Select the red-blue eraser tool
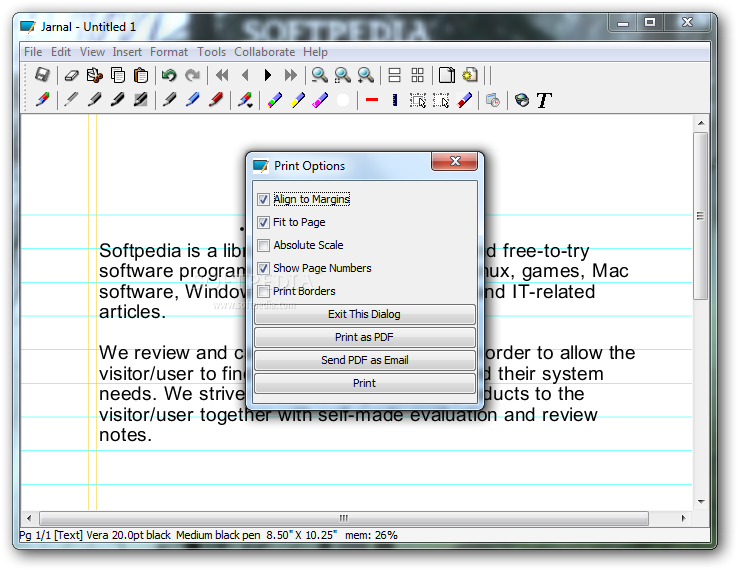Image resolution: width=738 pixels, height=570 pixels. tap(464, 100)
